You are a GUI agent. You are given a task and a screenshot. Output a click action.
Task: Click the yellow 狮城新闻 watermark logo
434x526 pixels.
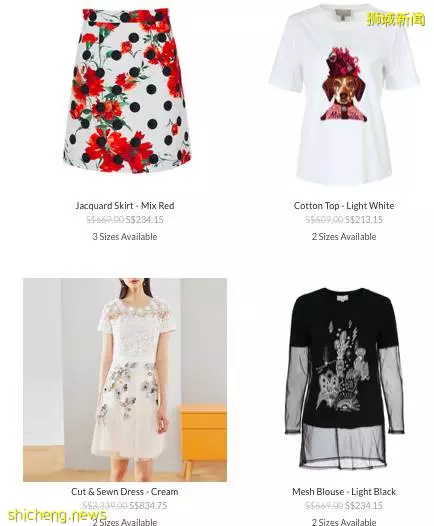tap(396, 19)
